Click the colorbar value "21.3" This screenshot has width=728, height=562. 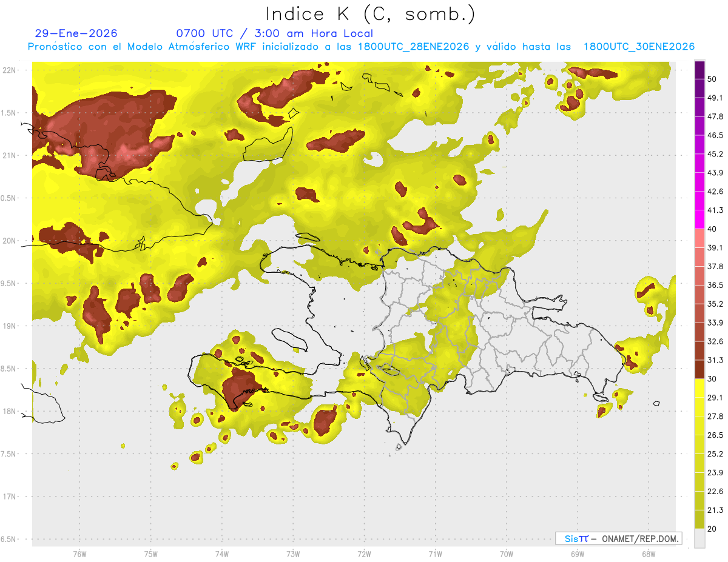click(715, 510)
